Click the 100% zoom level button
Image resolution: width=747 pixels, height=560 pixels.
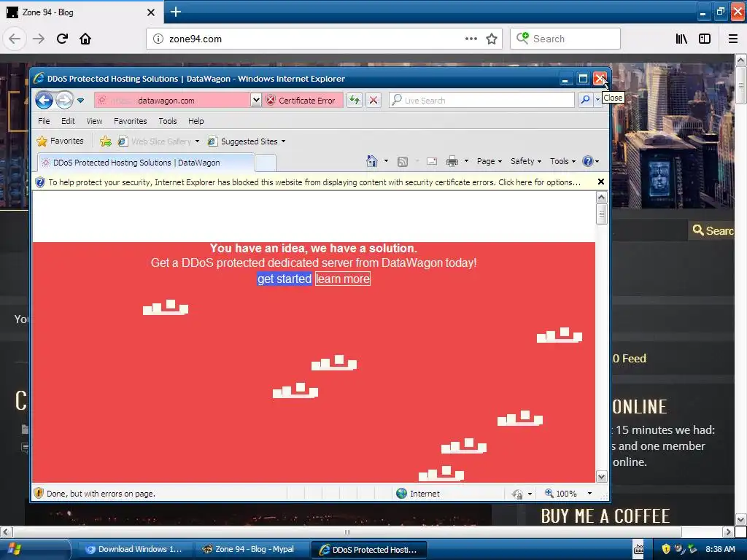click(x=561, y=494)
